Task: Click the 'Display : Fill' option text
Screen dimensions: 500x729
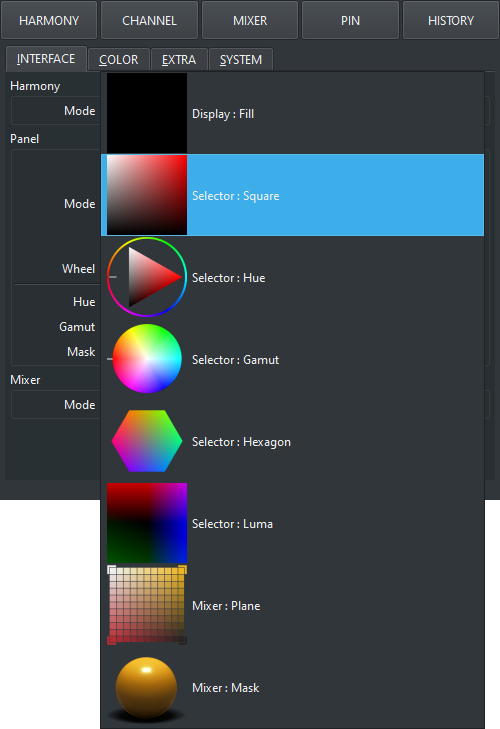Action: tap(223, 114)
